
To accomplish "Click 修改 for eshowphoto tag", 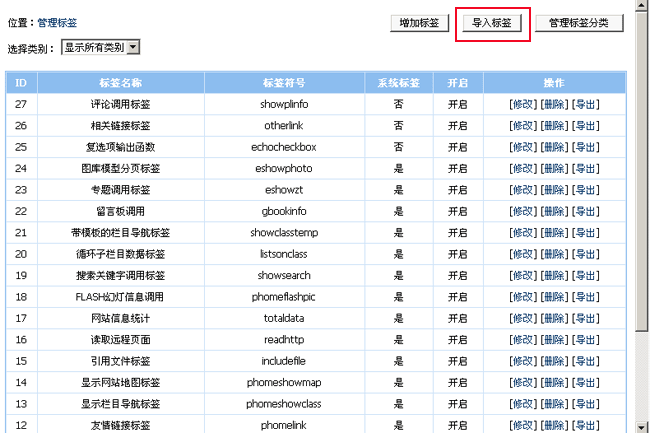I will pyautogui.click(x=522, y=168).
